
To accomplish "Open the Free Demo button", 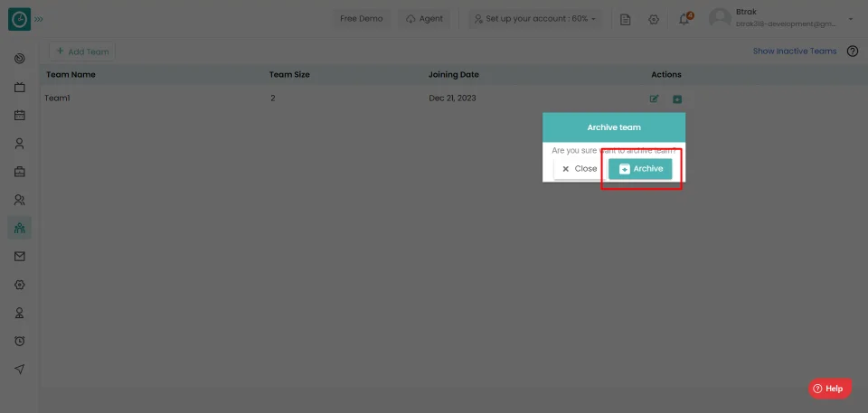I will tap(361, 19).
